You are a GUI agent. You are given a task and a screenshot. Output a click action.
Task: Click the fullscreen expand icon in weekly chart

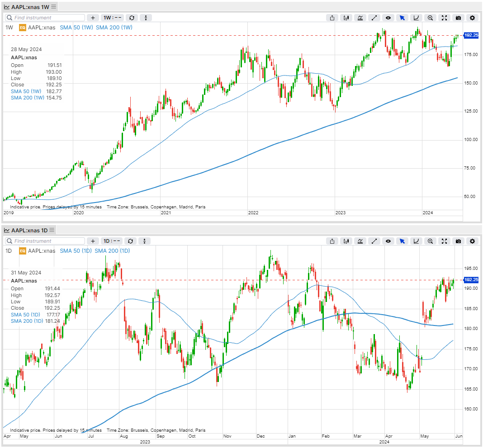(444, 18)
